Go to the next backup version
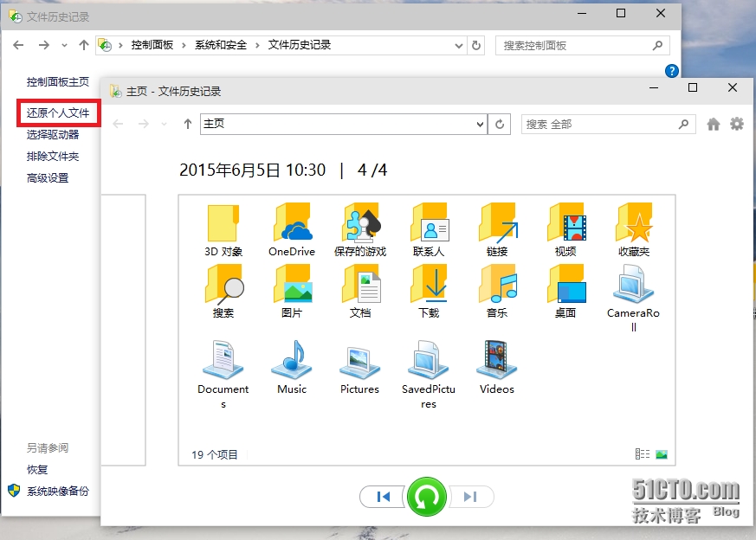This screenshot has width=756, height=540. (471, 497)
